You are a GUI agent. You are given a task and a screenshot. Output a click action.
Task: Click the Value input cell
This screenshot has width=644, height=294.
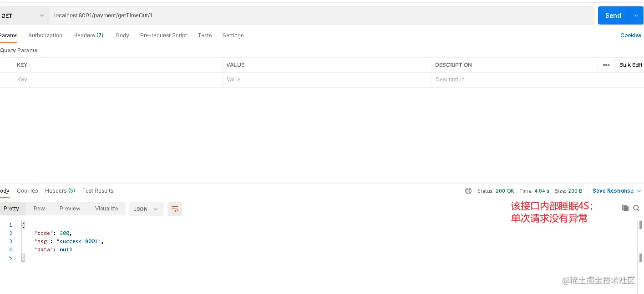tap(326, 80)
